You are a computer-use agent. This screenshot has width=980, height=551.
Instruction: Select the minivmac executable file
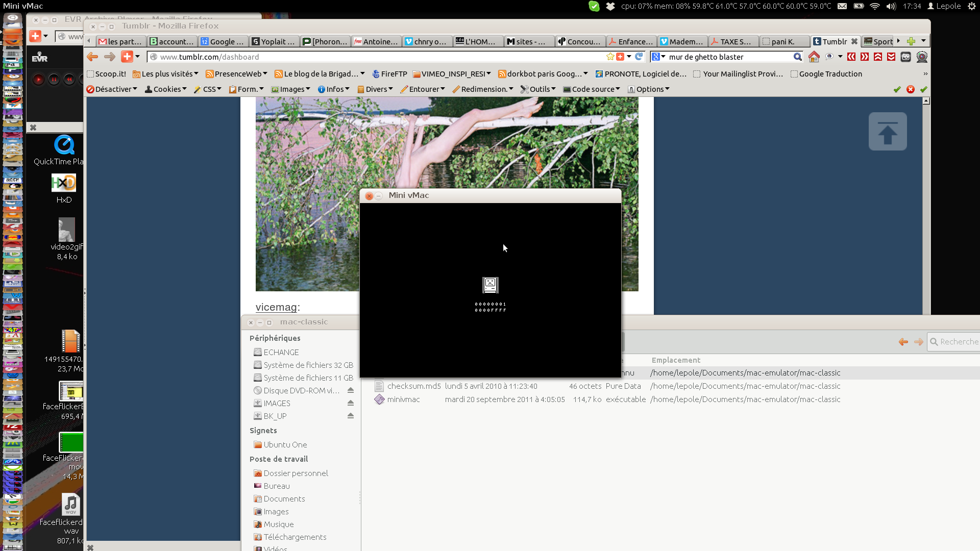[403, 399]
